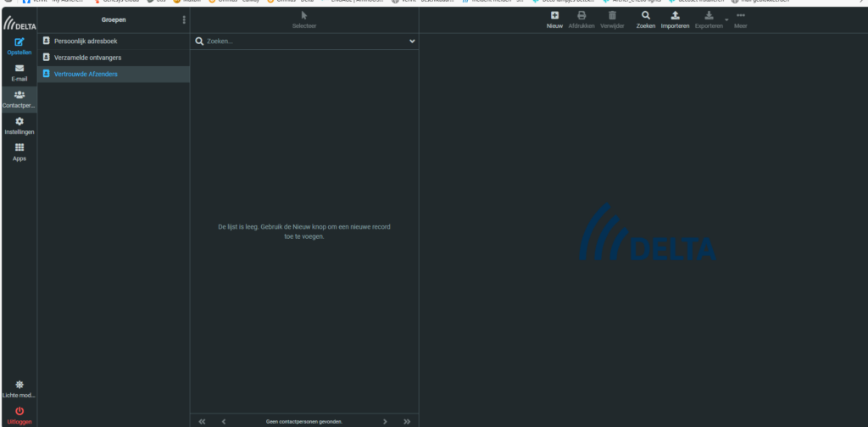This screenshot has height=427, width=868.
Task: Expand the search options chevron
Action: point(412,41)
